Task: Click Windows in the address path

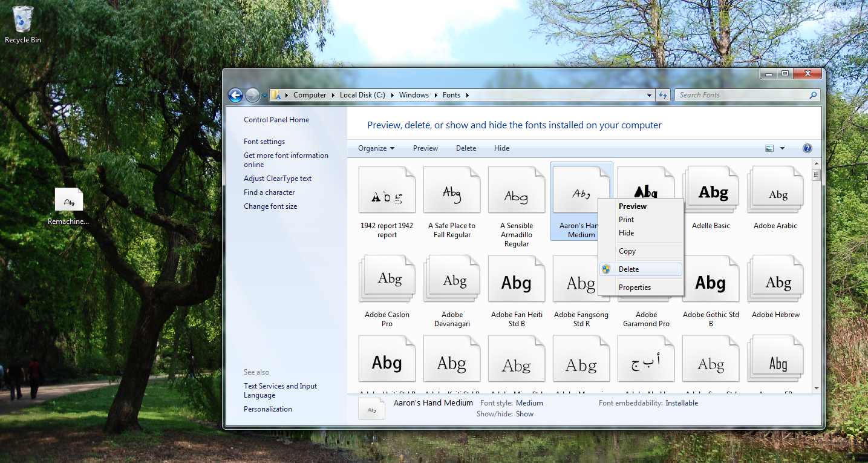Action: pyautogui.click(x=414, y=95)
